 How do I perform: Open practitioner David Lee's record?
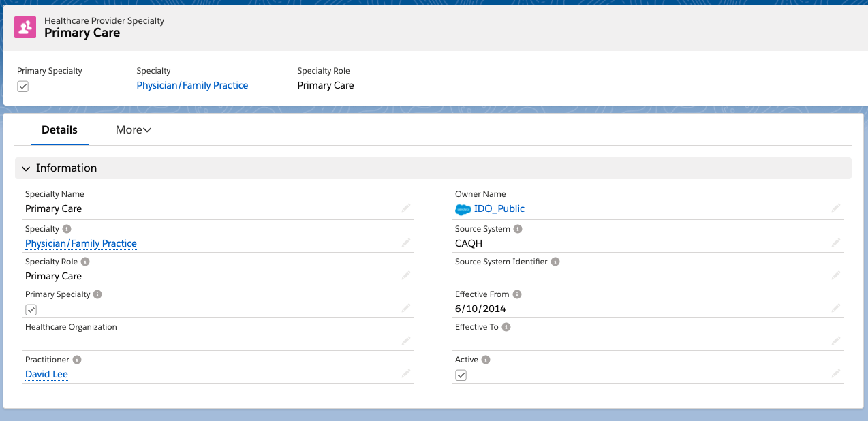46,374
